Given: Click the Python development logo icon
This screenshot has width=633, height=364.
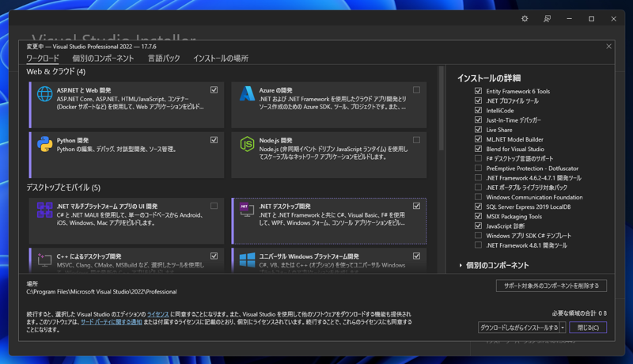Looking at the screenshot, I should tap(44, 144).
